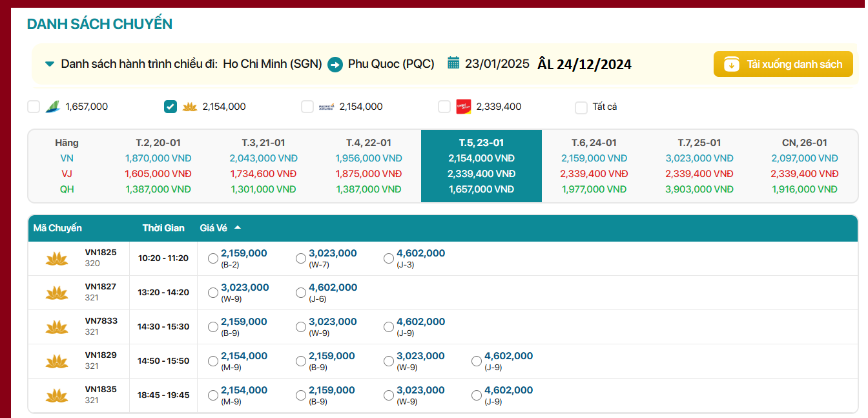Click the download icon in Tải xuống danh sách

pyautogui.click(x=731, y=64)
